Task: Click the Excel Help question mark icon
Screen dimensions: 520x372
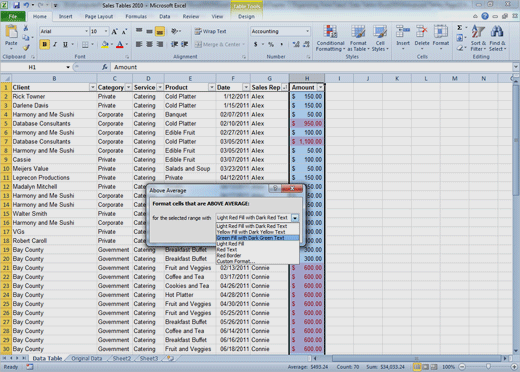Action: [485, 16]
